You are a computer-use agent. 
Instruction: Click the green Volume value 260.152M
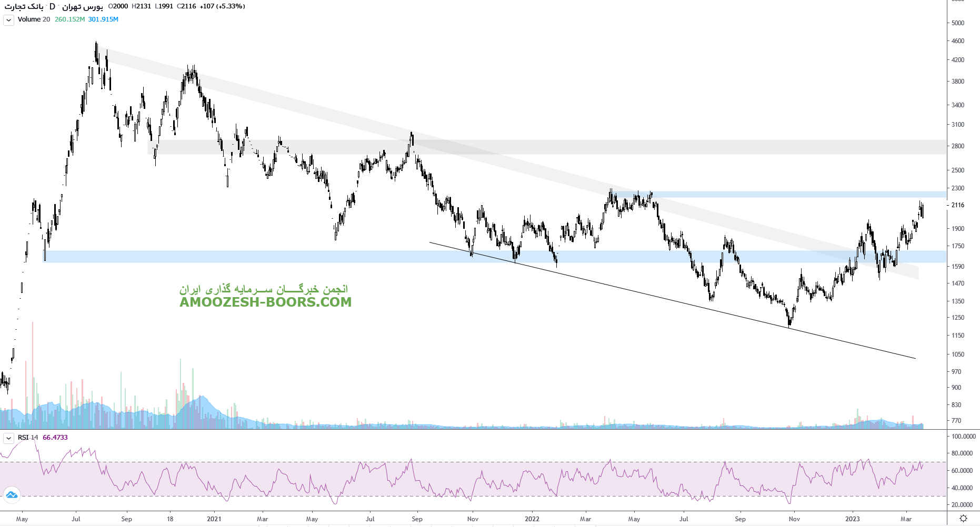coord(69,19)
